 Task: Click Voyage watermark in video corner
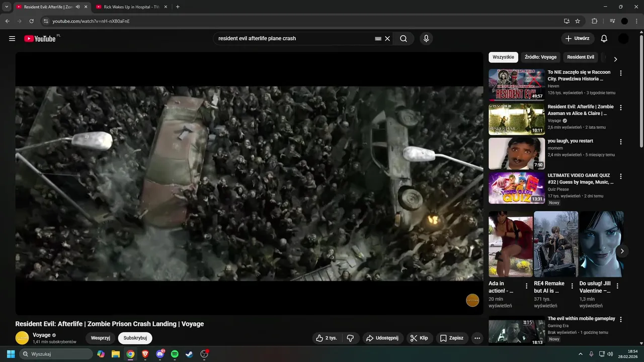472,300
